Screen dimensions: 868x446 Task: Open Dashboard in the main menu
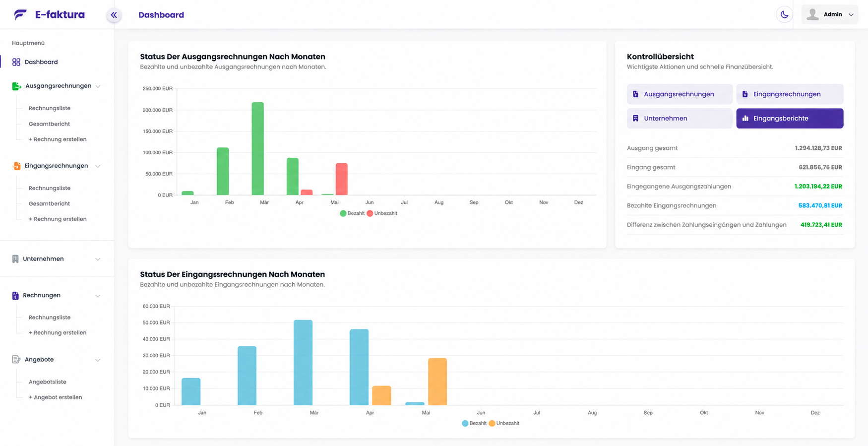click(41, 62)
